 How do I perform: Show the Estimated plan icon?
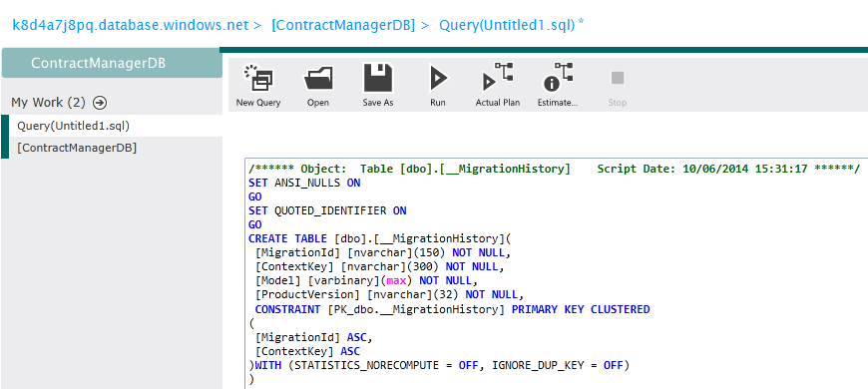558,77
